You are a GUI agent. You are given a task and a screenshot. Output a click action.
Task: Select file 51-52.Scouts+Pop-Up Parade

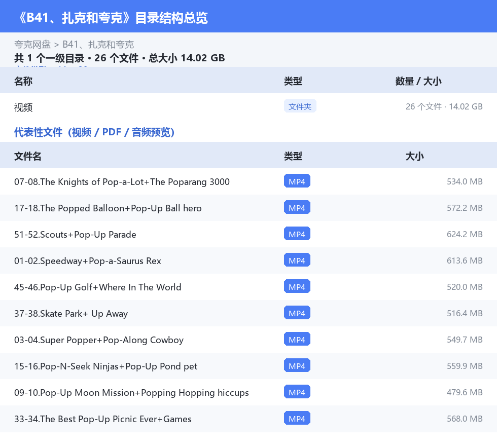tap(75, 235)
